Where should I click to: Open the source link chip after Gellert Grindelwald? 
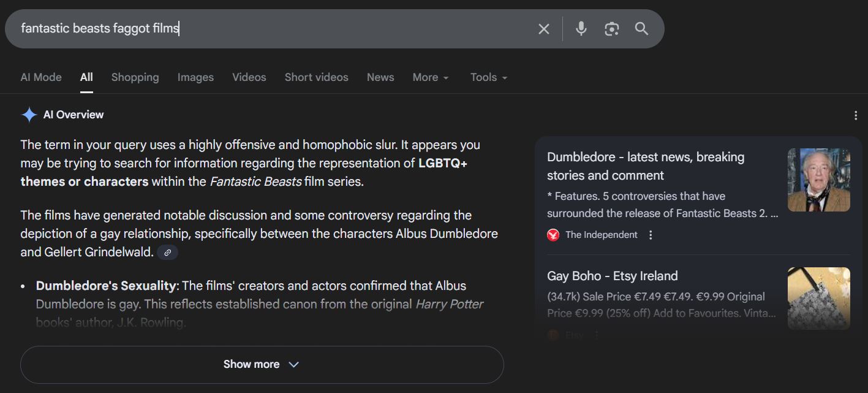coord(167,252)
